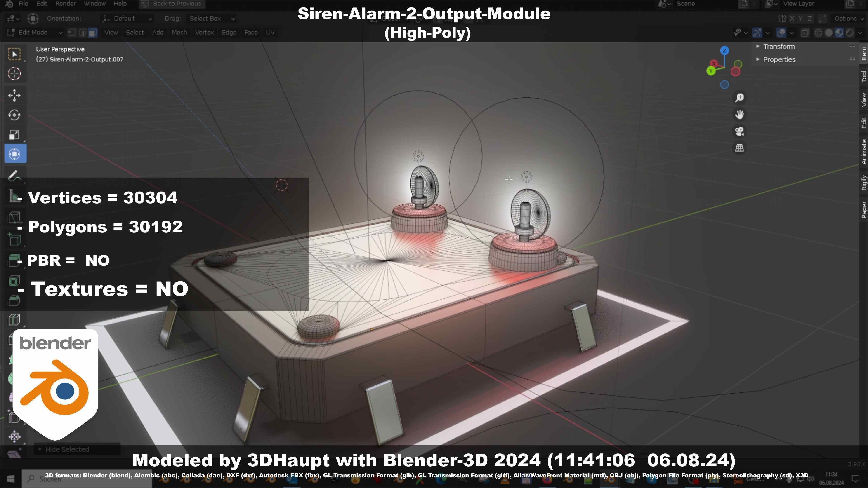868x488 pixels.
Task: Switch to Material Preview shading
Action: pos(839,33)
